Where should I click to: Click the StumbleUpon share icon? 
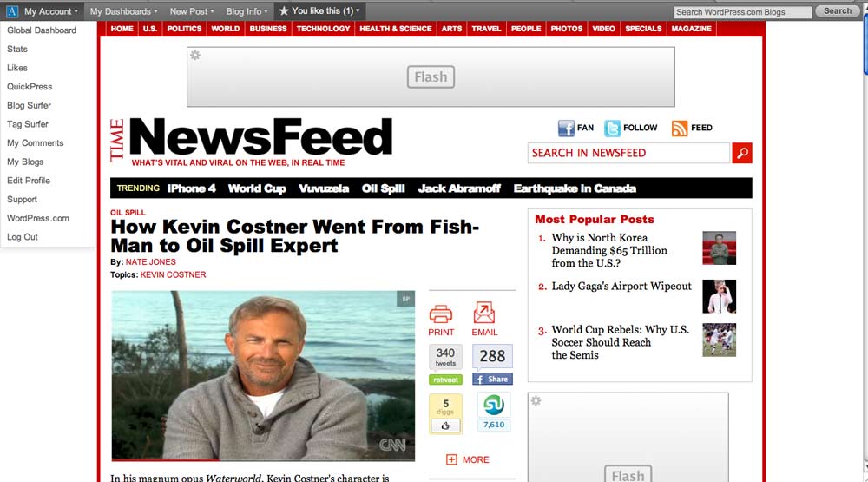(493, 405)
